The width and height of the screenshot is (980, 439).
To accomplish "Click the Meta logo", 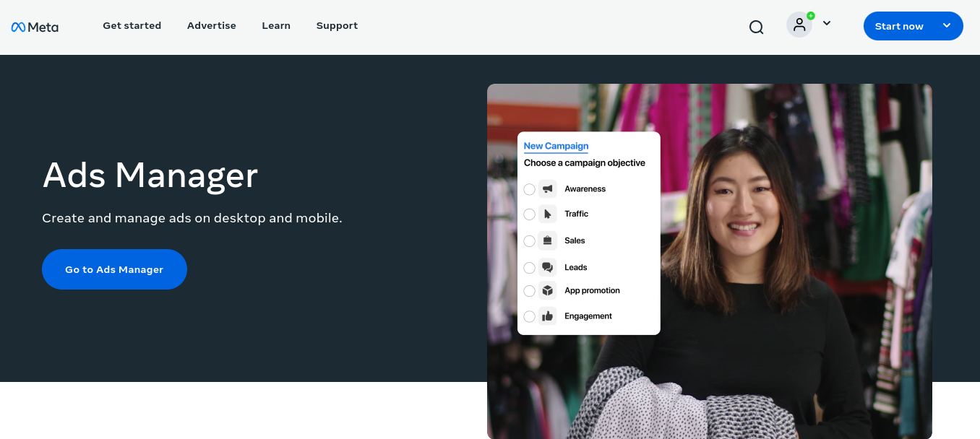I will 35,27.
